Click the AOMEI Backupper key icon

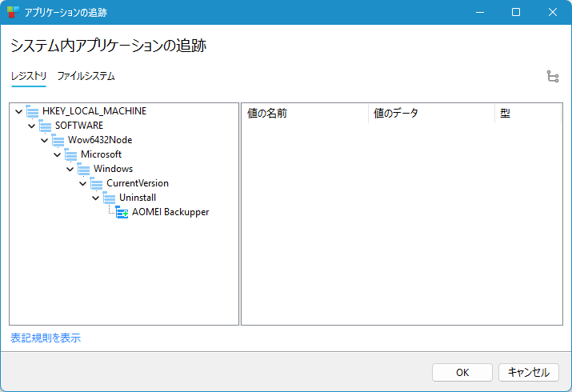pos(122,212)
